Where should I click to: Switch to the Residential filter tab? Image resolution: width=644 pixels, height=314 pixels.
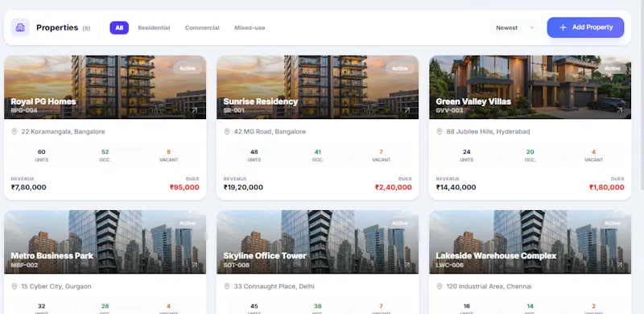click(154, 28)
